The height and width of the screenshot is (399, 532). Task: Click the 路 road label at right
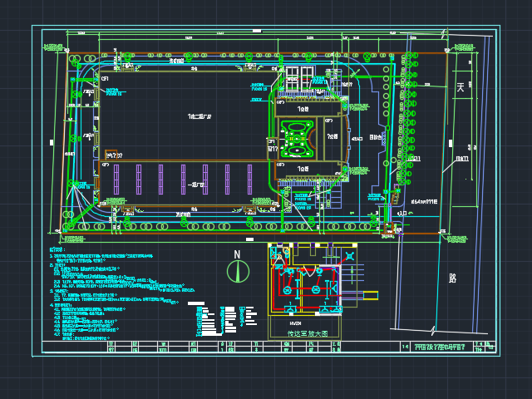454,278
